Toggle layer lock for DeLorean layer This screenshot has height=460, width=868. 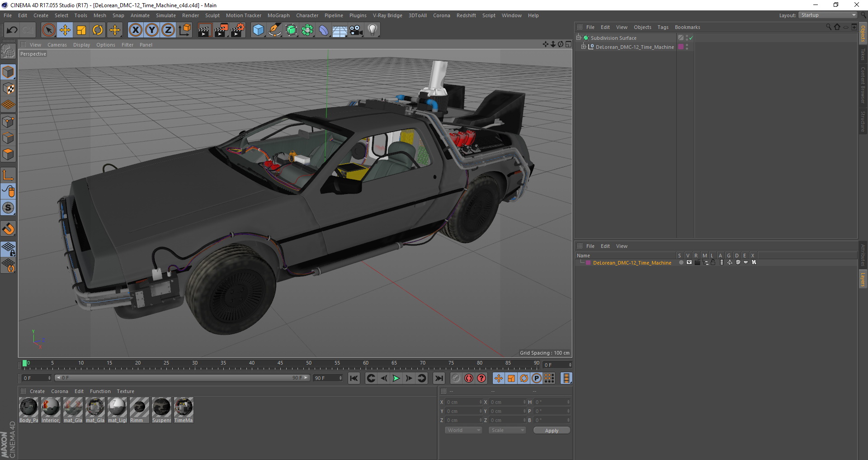(x=713, y=262)
